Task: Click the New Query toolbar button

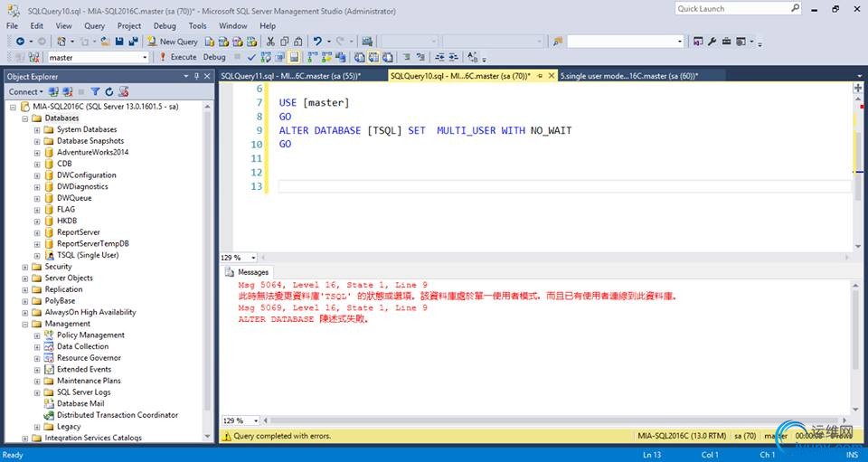Action: click(172, 42)
